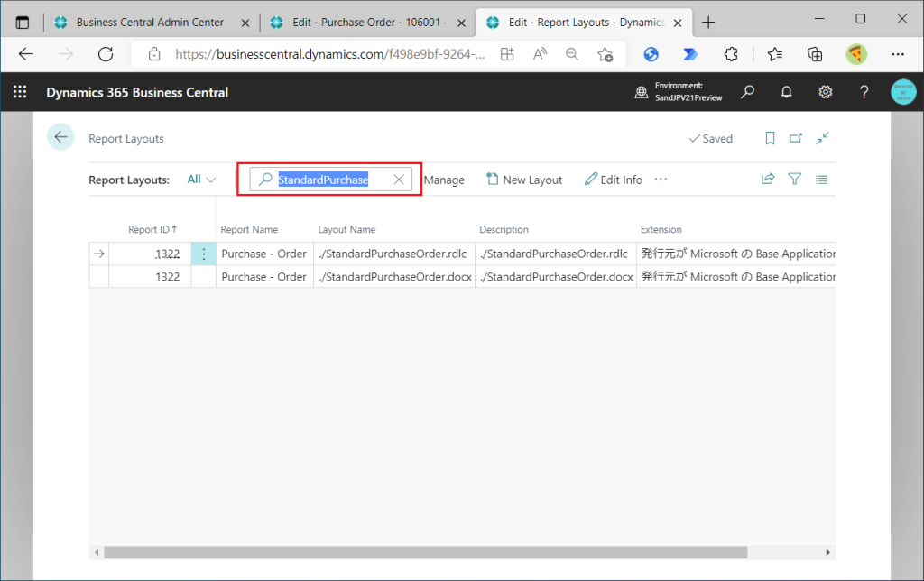Open the help question mark
924x581 pixels.
tap(864, 92)
